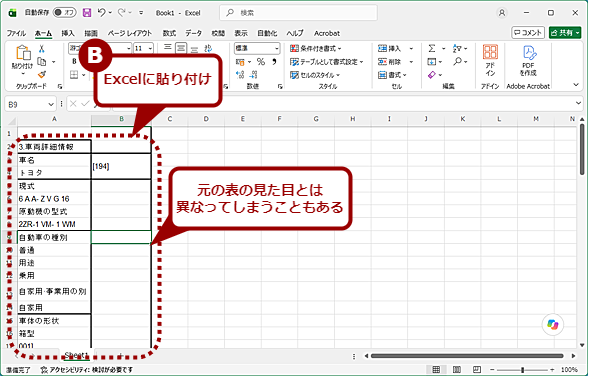This screenshot has width=589, height=377.
Task: Collapse the ribbon using chevron
Action: 576,85
